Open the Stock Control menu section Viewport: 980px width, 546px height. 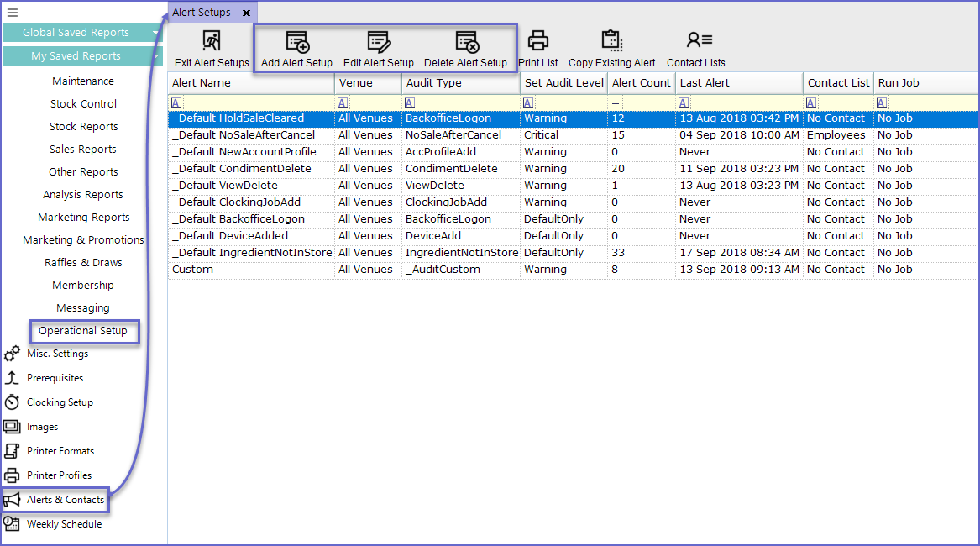[x=83, y=104]
